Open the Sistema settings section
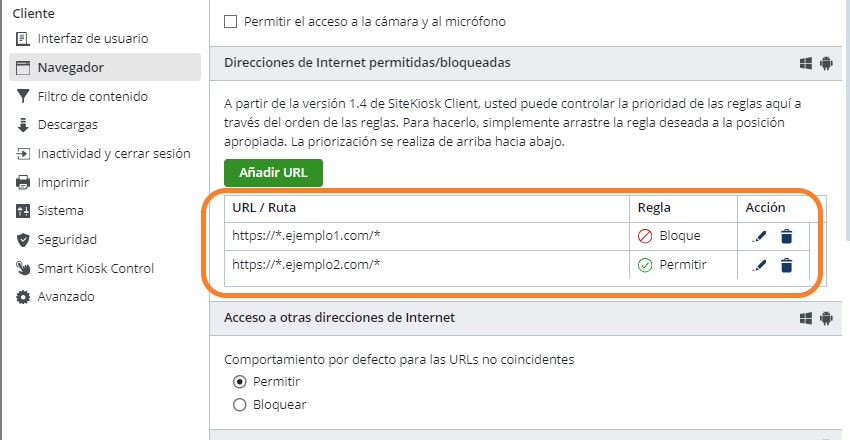This screenshot has width=850, height=440. click(60, 211)
